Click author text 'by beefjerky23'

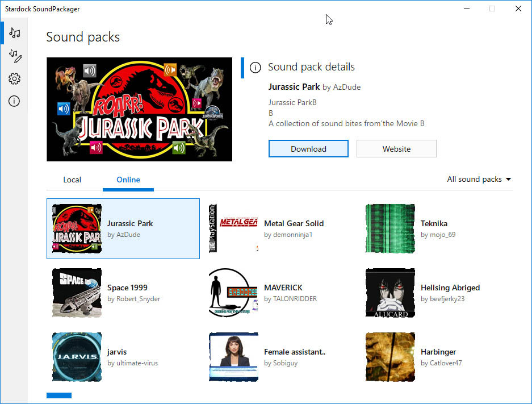tap(442, 299)
